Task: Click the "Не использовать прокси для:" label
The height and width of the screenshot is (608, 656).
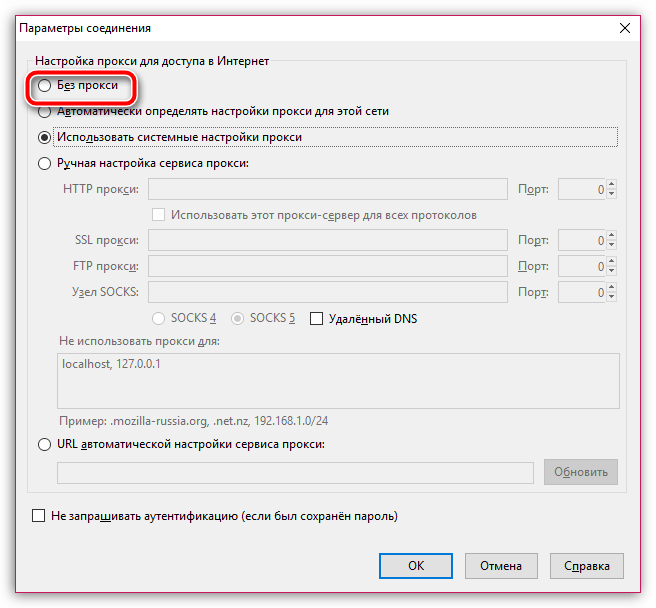Action: pos(139,341)
